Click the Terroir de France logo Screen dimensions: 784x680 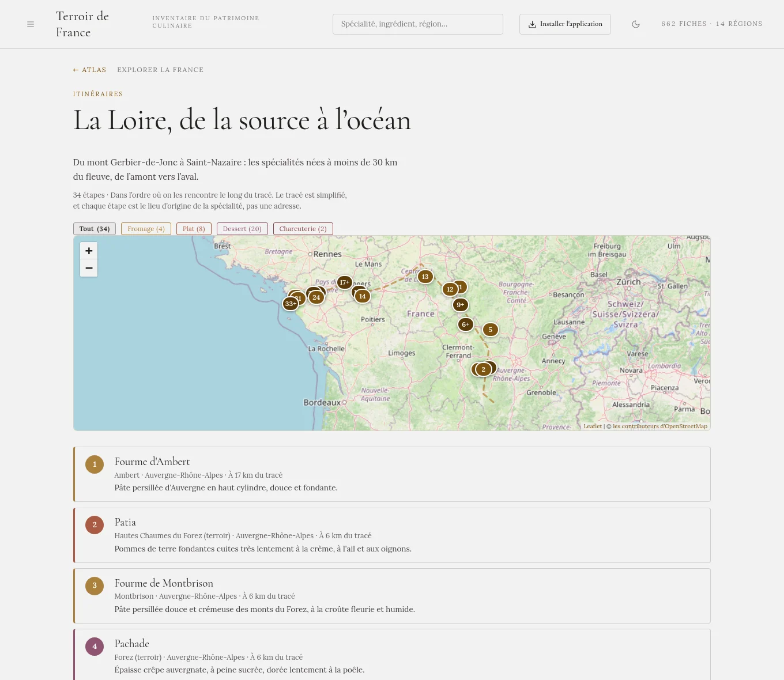[x=82, y=24]
